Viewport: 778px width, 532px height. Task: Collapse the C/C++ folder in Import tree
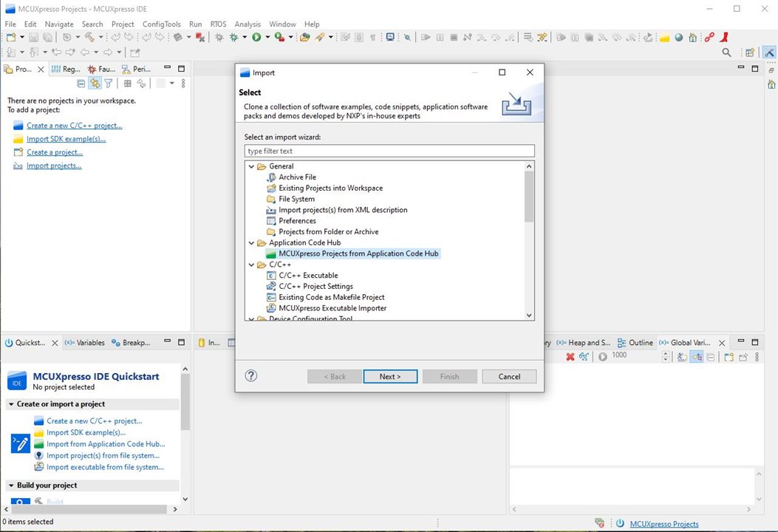click(x=251, y=265)
